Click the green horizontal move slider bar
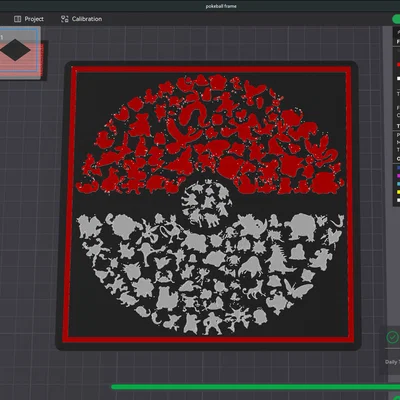 (x=255, y=387)
